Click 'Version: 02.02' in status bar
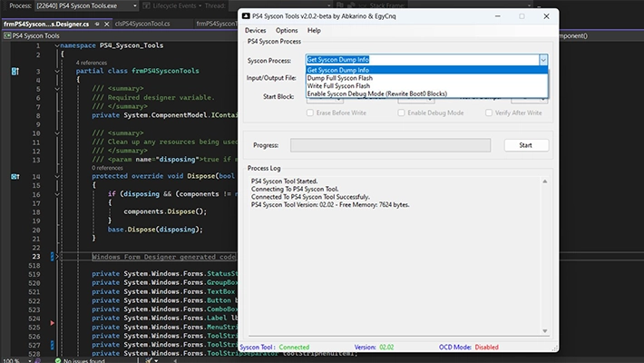Image resolution: width=644 pixels, height=363 pixels. [x=374, y=348]
